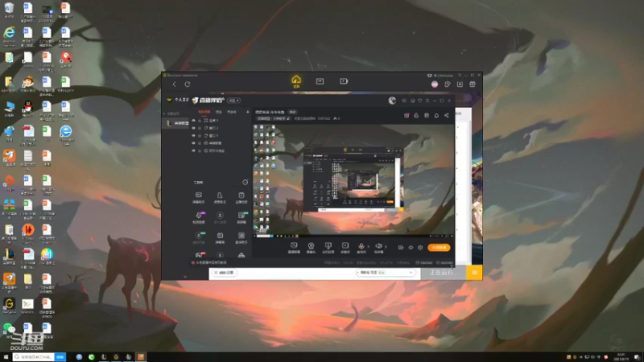Add the media playback source from bottom toolbar
Screen dimensions: 644x362
[345, 248]
